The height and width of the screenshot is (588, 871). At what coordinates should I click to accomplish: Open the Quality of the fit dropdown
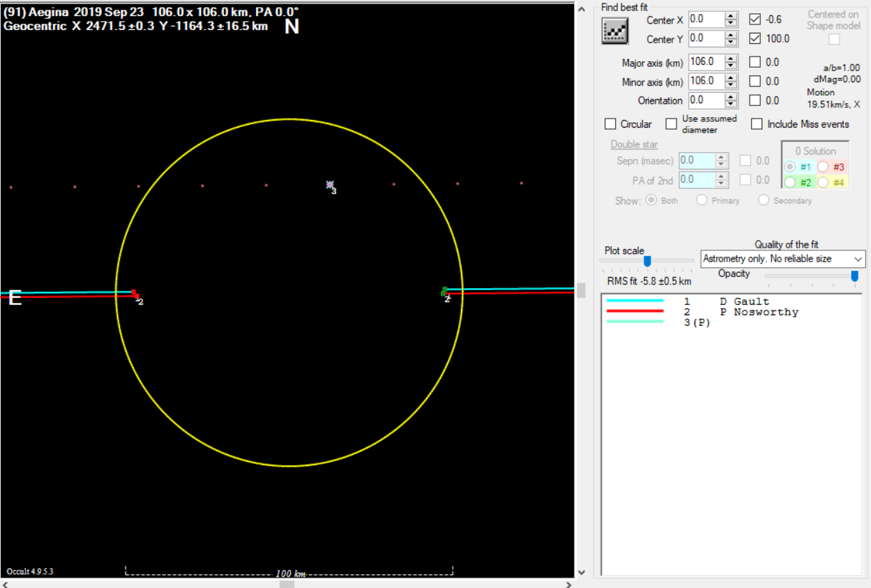point(783,259)
